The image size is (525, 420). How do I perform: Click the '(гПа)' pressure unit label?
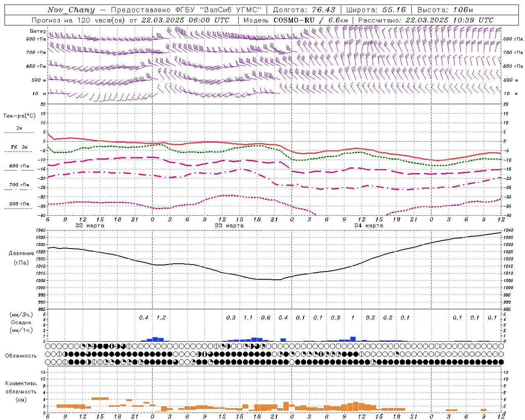(x=21, y=262)
